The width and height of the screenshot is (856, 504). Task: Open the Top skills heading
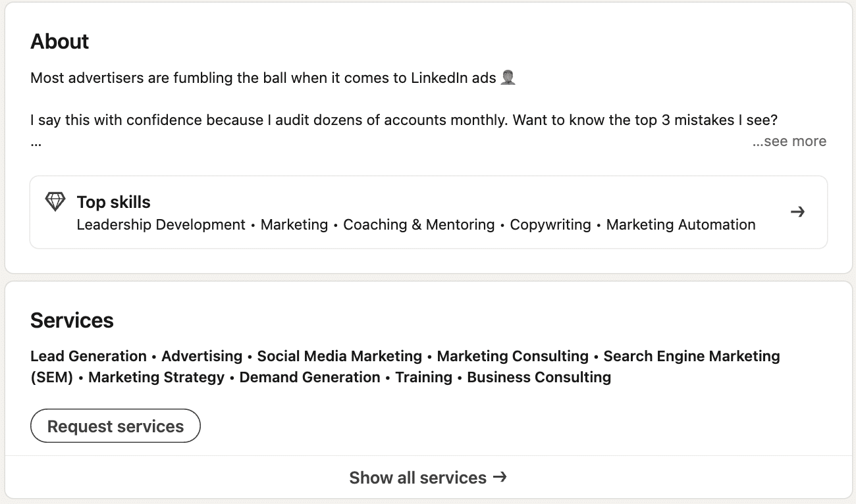(113, 202)
